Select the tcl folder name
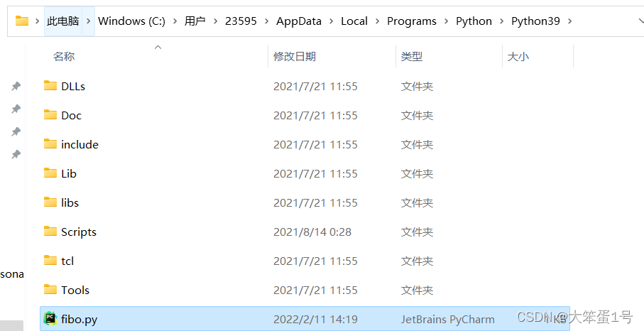The width and height of the screenshot is (644, 331). click(67, 261)
